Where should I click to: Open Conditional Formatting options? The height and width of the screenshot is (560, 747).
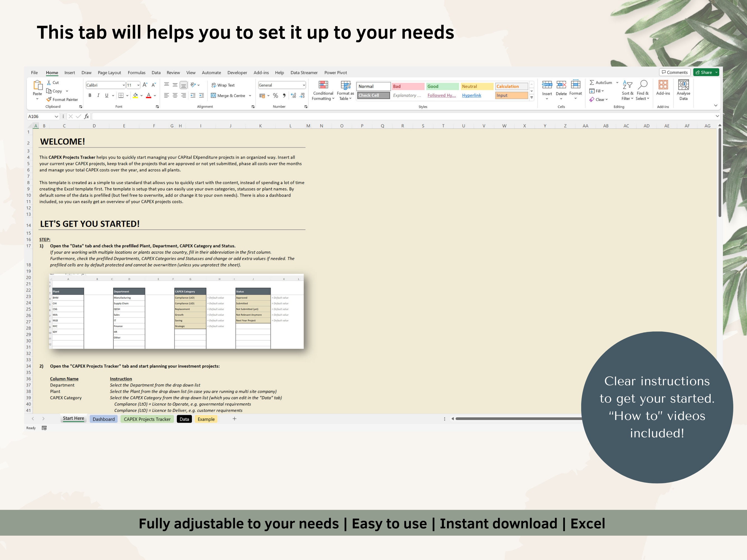(323, 90)
